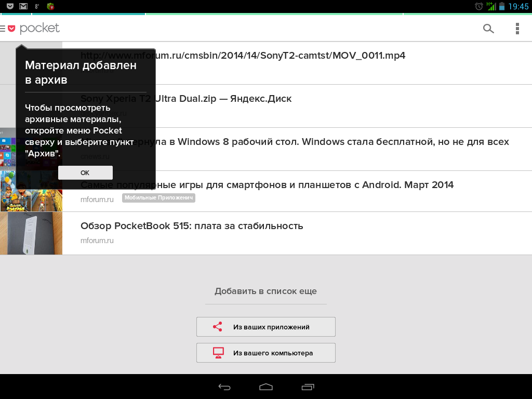The image size is (532, 399).
Task: Tap the red computer monitor icon
Action: (x=218, y=353)
